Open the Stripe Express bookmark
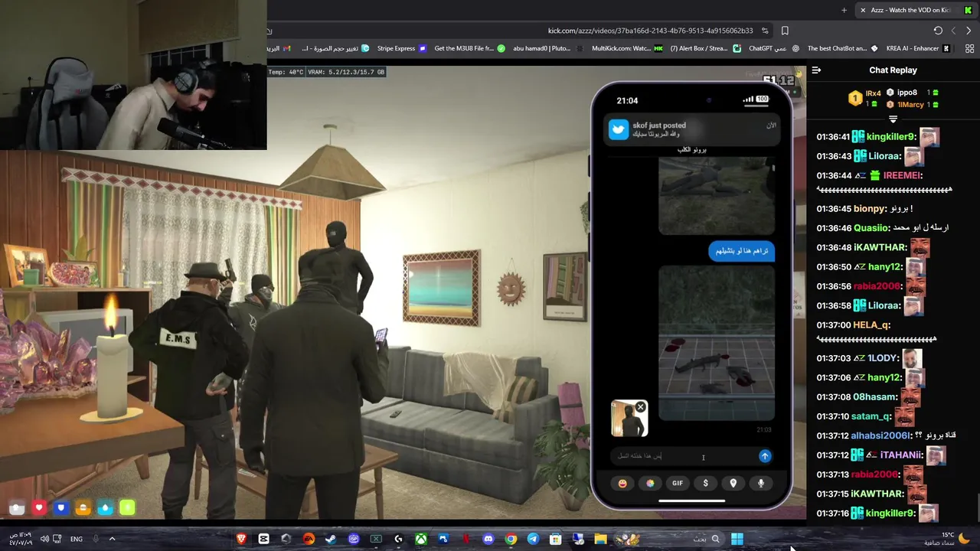 click(x=403, y=48)
